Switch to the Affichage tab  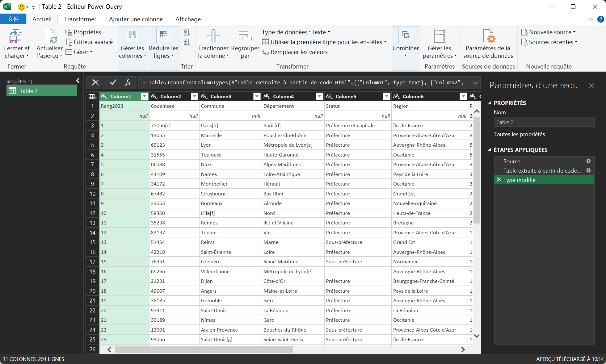[188, 19]
